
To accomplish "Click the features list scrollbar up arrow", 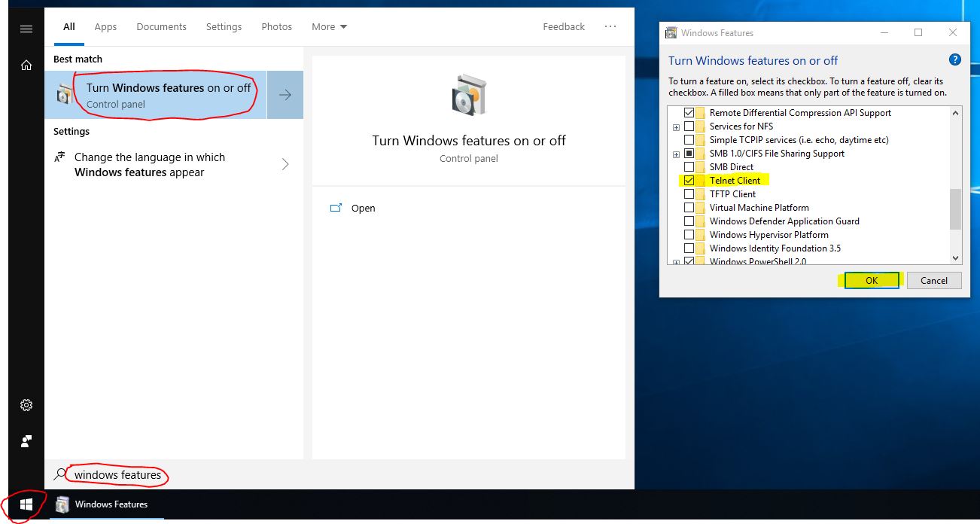I will click(956, 113).
